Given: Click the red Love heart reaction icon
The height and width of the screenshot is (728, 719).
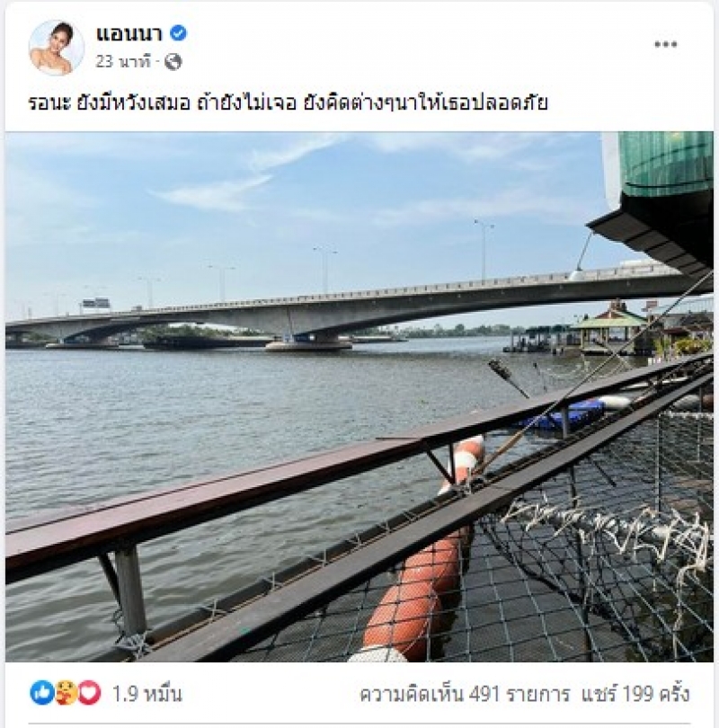Looking at the screenshot, I should (89, 693).
